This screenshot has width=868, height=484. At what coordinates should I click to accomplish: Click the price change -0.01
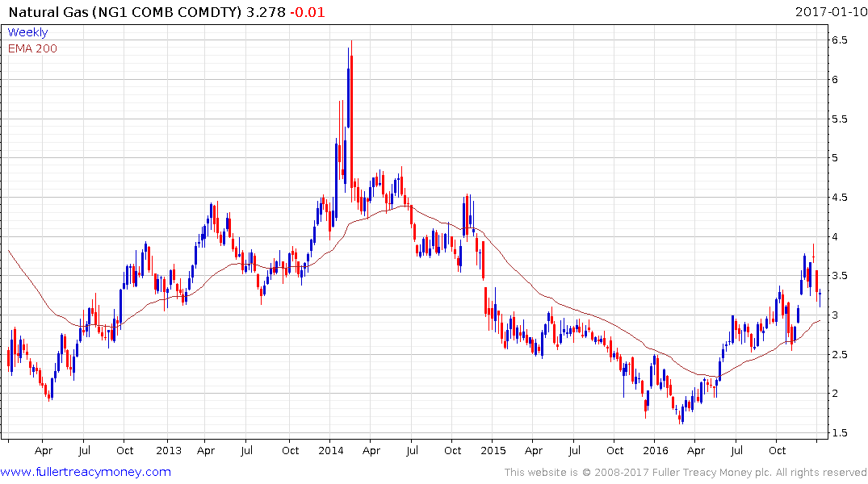[x=308, y=12]
